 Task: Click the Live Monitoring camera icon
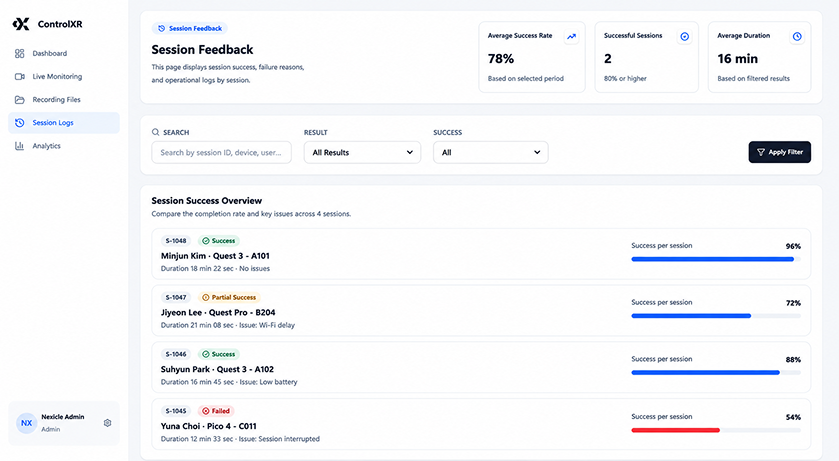tap(20, 76)
